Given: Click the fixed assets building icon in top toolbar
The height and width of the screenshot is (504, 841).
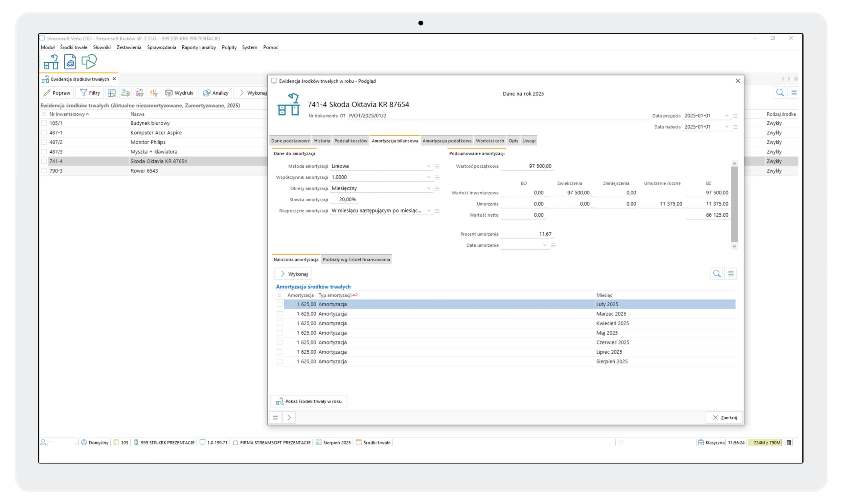Looking at the screenshot, I should (51, 62).
